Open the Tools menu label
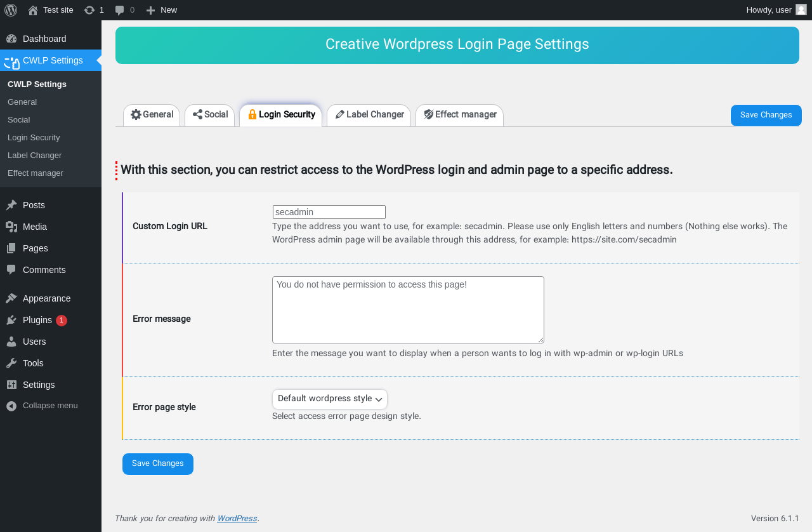The height and width of the screenshot is (532, 812). click(33, 363)
